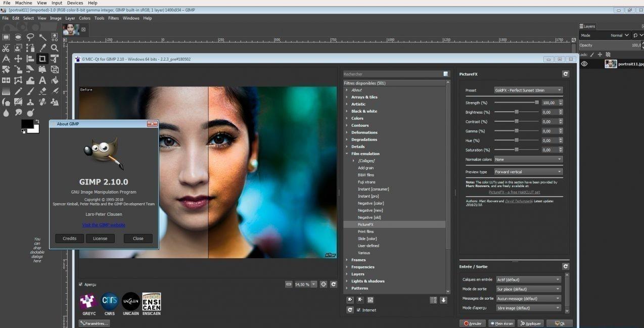Select the Fuzzy Select magic wand tool

[x=42, y=37]
